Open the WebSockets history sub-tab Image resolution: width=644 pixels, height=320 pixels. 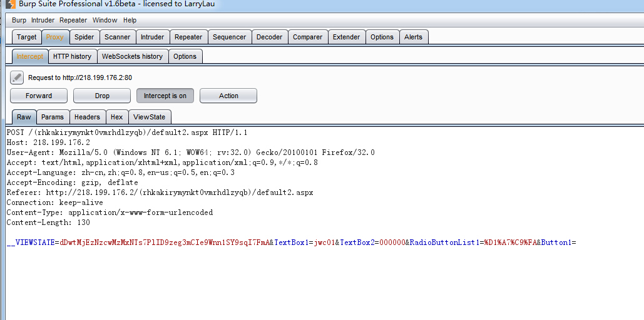[132, 56]
